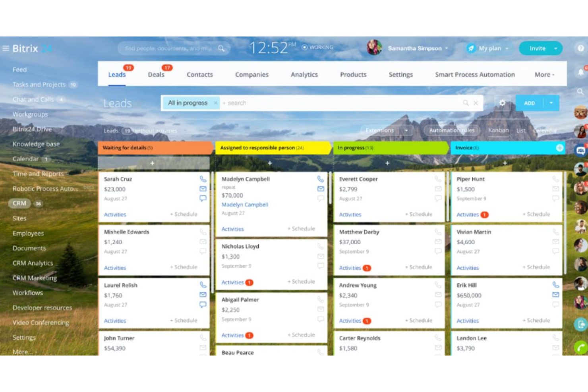Click the magnifier icon in the leads filter
588x392 pixels.
[466, 103]
